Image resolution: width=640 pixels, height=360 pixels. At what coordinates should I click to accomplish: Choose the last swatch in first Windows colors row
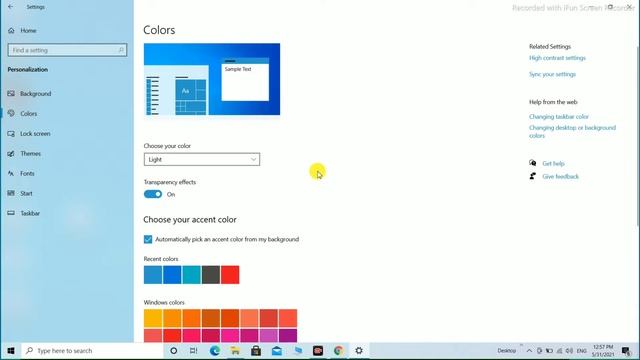(x=288, y=318)
